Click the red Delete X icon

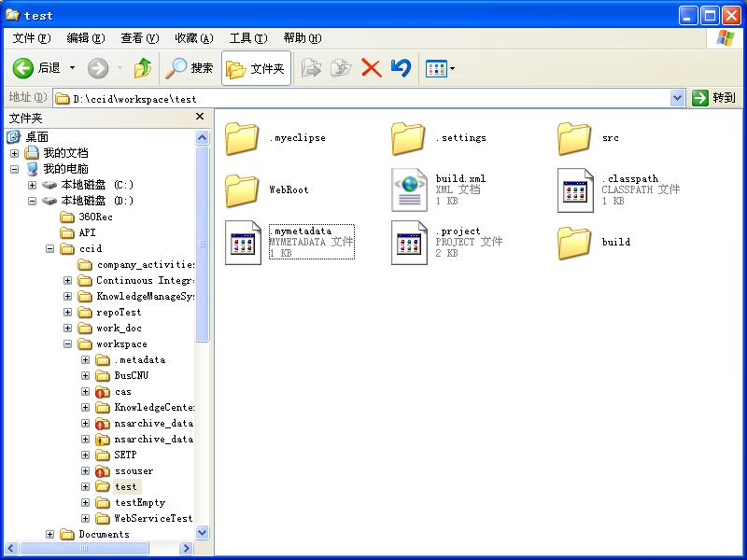371,68
